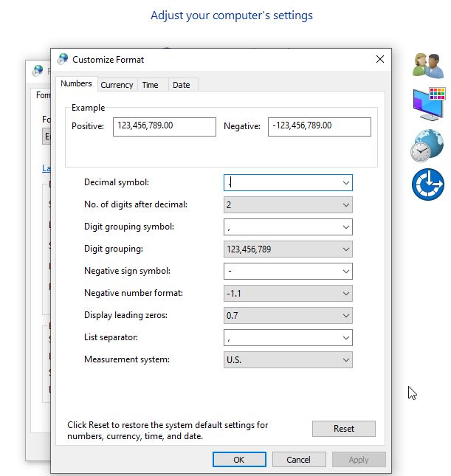Click the Customize Format title bar globe icon
451x476 pixels.
(63, 59)
